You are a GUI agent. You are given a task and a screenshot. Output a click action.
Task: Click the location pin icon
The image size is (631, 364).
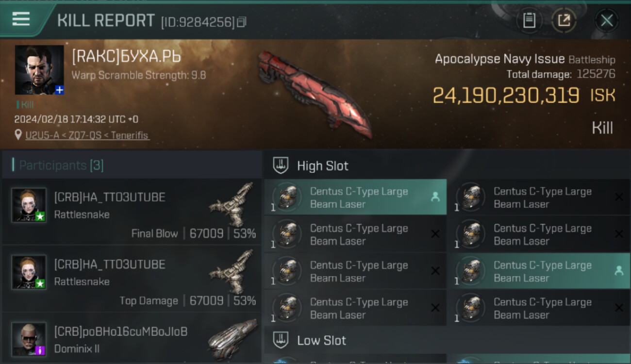coord(18,135)
